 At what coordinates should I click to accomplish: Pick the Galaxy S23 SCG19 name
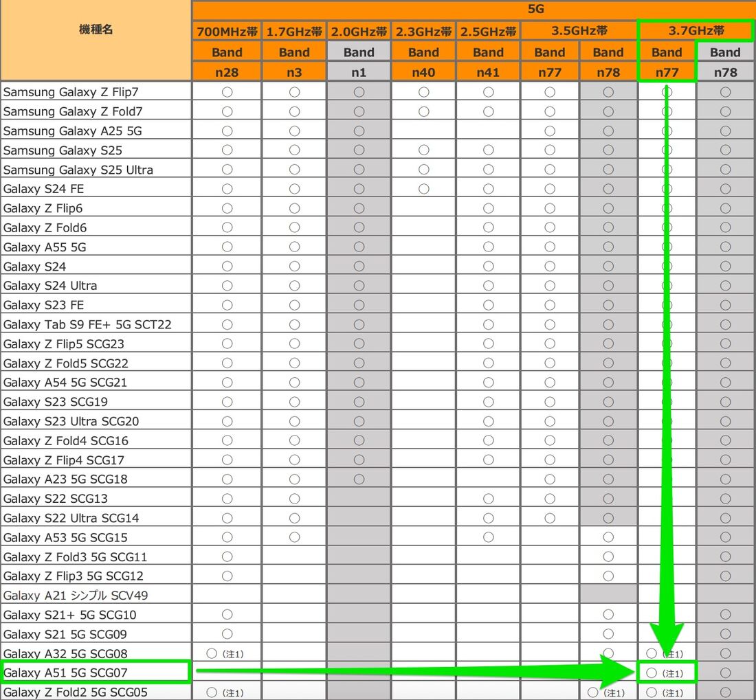click(x=56, y=401)
